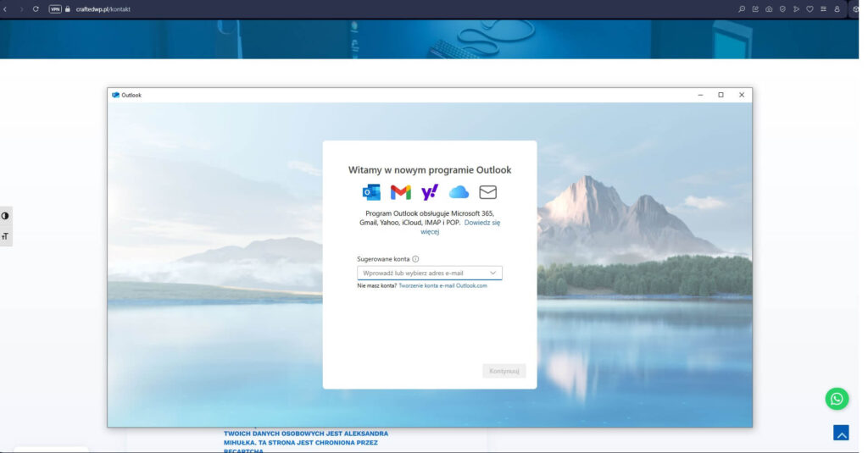Click the info icon beside Sugerowane konta

pos(415,259)
